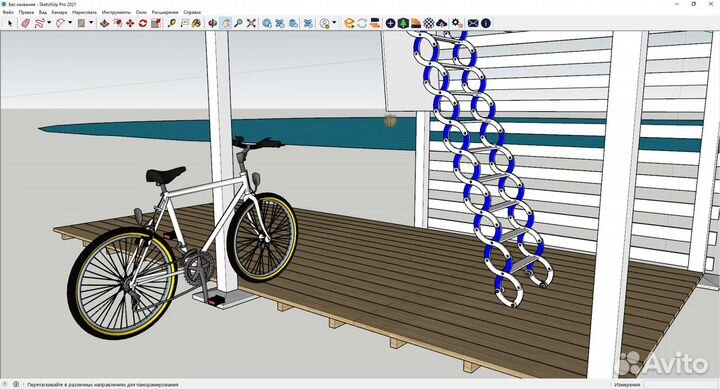Image resolution: width=720 pixels, height=389 pixels.
Task: Pick the Rectangle shape tool
Action: point(81,23)
